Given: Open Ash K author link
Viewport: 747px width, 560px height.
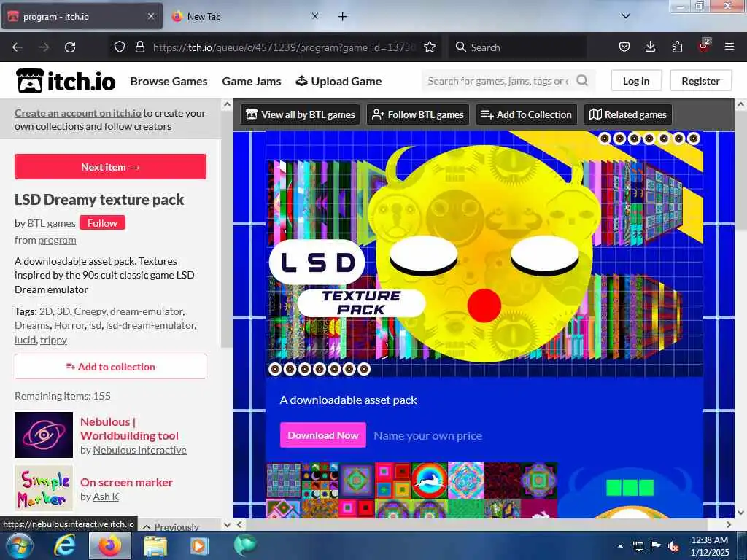Looking at the screenshot, I should point(106,497).
